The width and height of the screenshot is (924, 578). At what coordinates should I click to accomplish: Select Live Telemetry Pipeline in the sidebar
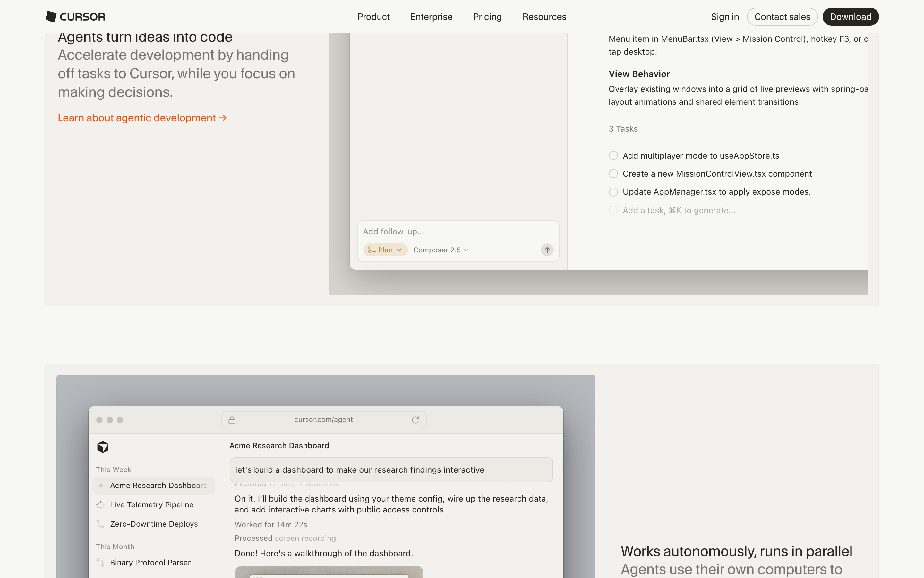(x=153, y=504)
